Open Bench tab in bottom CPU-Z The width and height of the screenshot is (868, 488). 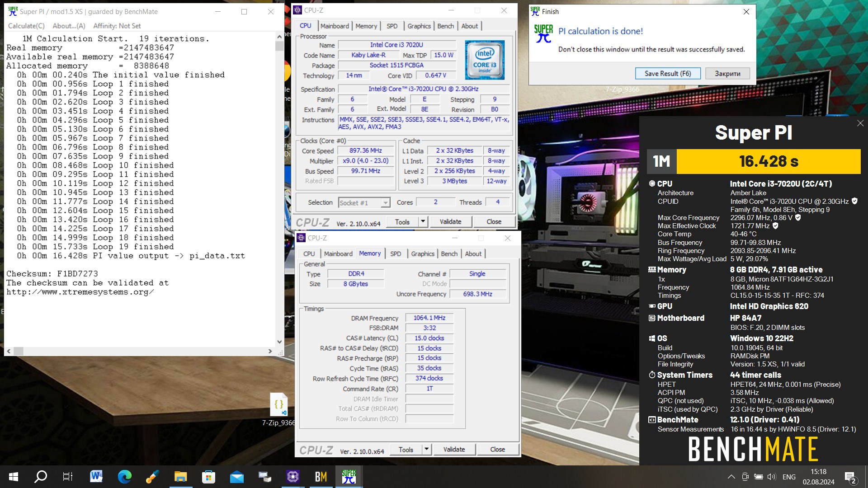[449, 253]
